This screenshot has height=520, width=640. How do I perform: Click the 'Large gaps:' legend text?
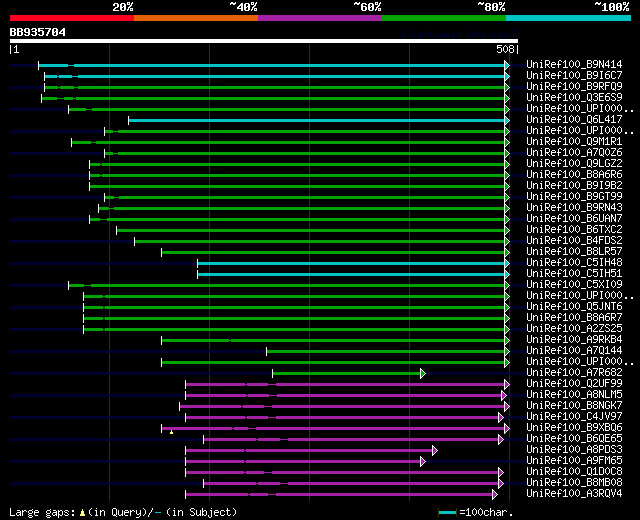(x=42, y=513)
